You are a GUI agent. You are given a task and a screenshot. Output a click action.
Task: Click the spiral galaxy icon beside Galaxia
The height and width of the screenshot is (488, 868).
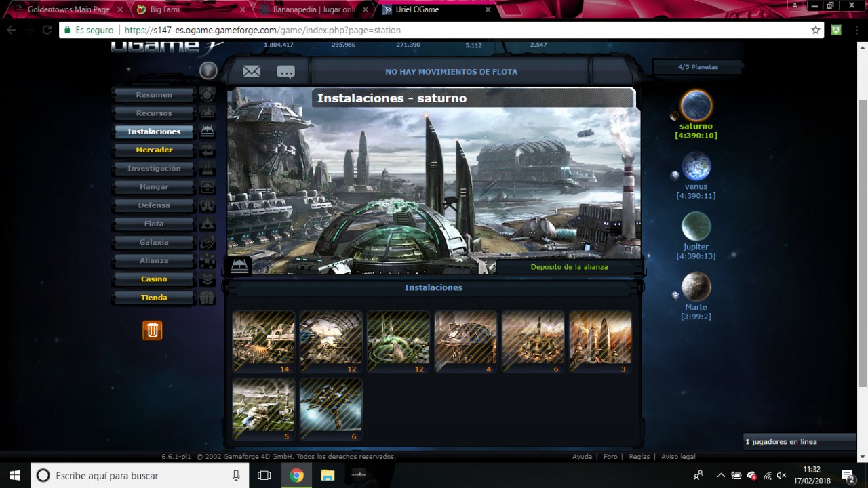(x=208, y=242)
